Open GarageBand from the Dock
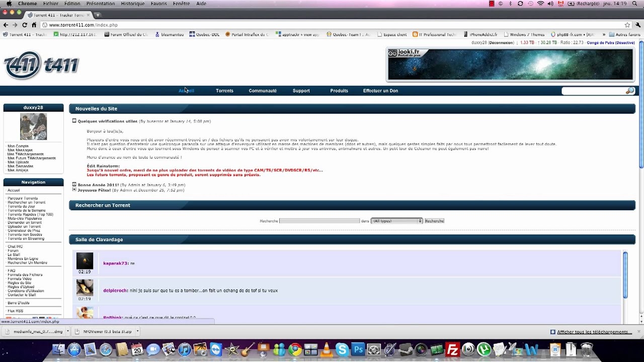644x362 pixels. click(248, 349)
